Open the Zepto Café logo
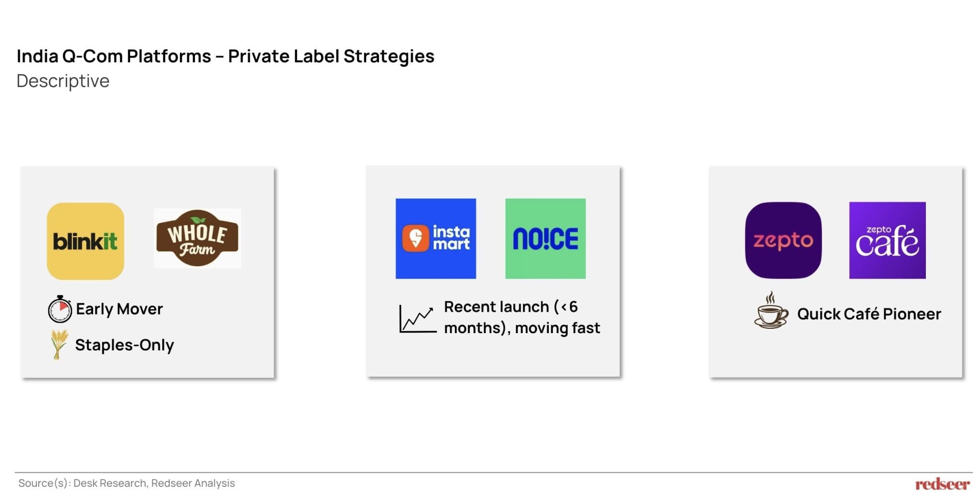Viewport: 980px width, 504px height. coord(887,240)
